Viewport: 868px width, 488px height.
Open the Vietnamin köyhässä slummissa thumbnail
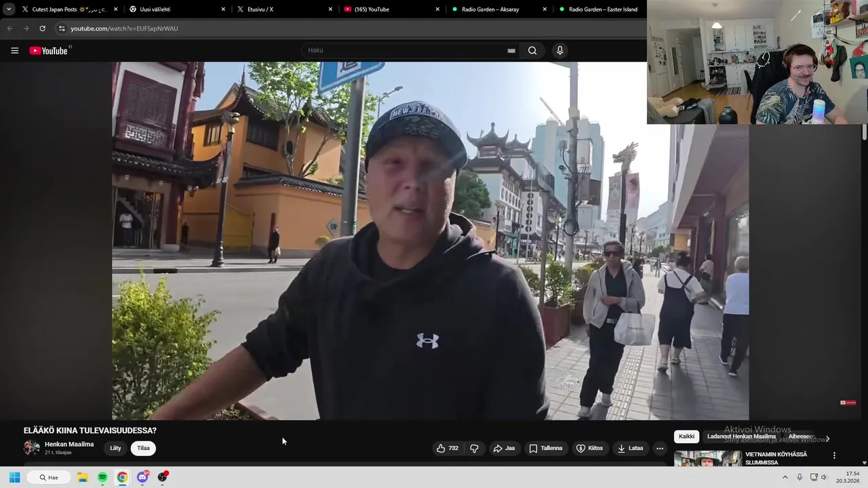(x=708, y=458)
